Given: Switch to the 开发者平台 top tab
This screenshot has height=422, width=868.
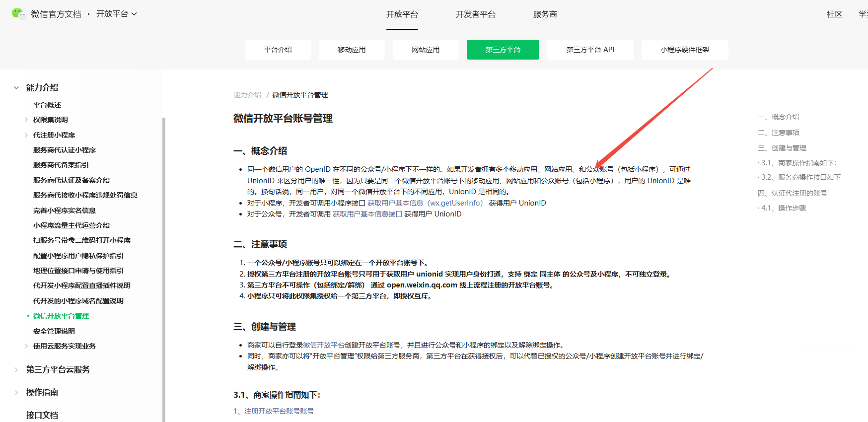Looking at the screenshot, I should coord(476,14).
